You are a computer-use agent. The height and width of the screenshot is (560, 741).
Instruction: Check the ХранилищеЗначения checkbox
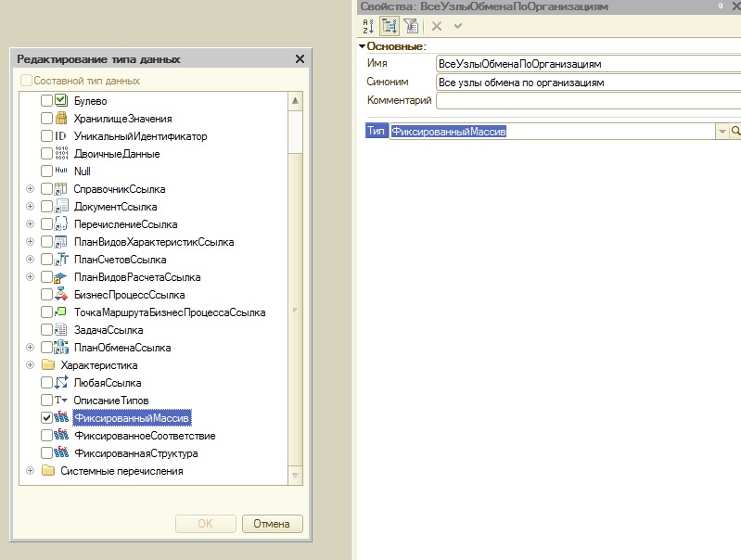tap(46, 118)
